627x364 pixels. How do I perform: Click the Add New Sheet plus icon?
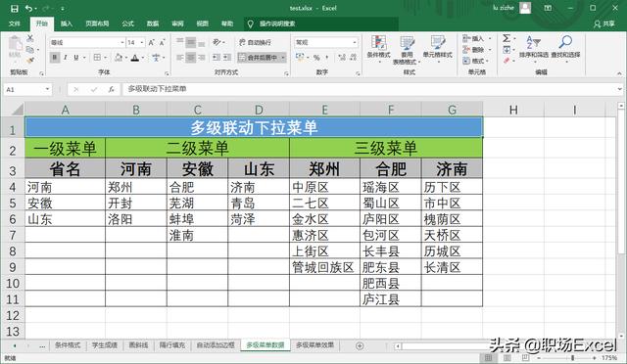click(x=360, y=346)
